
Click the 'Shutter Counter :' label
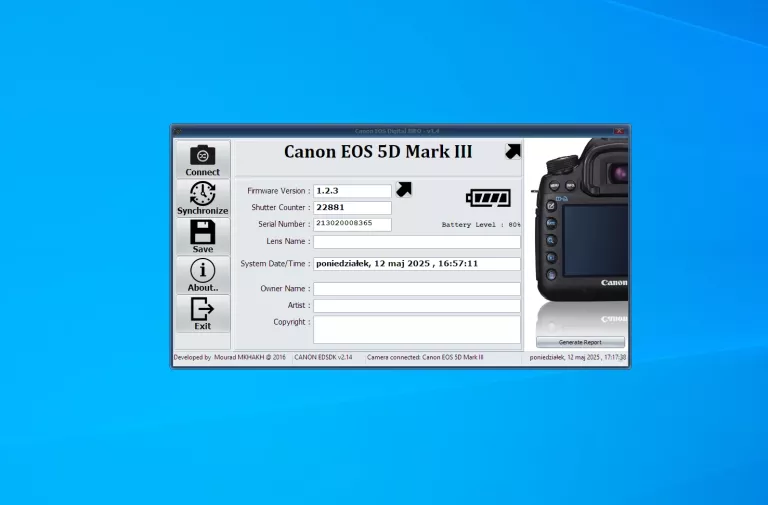(x=281, y=208)
